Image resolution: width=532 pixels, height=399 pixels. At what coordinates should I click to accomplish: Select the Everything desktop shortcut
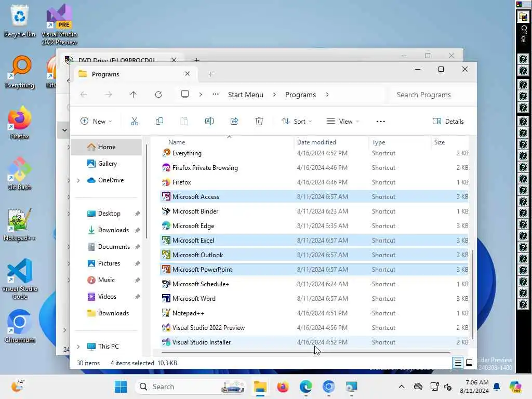pos(20,72)
